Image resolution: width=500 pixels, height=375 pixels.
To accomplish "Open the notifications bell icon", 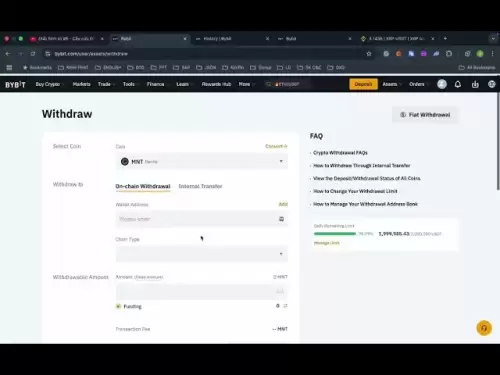I will pos(458,84).
